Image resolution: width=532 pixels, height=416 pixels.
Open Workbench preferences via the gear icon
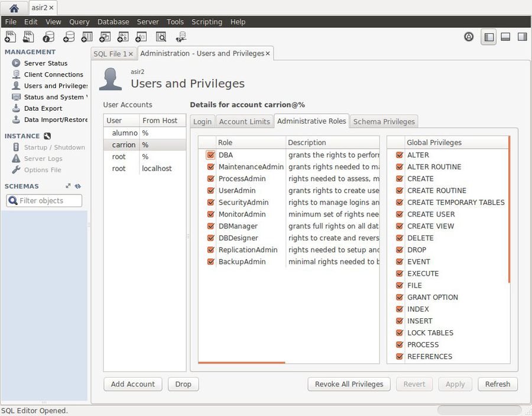[469, 37]
